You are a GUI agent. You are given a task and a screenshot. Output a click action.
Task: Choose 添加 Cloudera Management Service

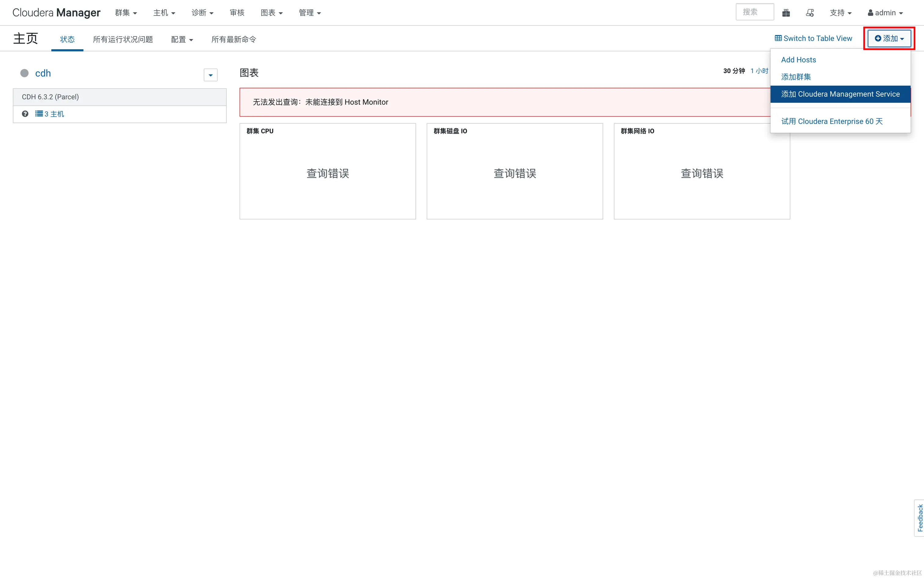coord(840,94)
